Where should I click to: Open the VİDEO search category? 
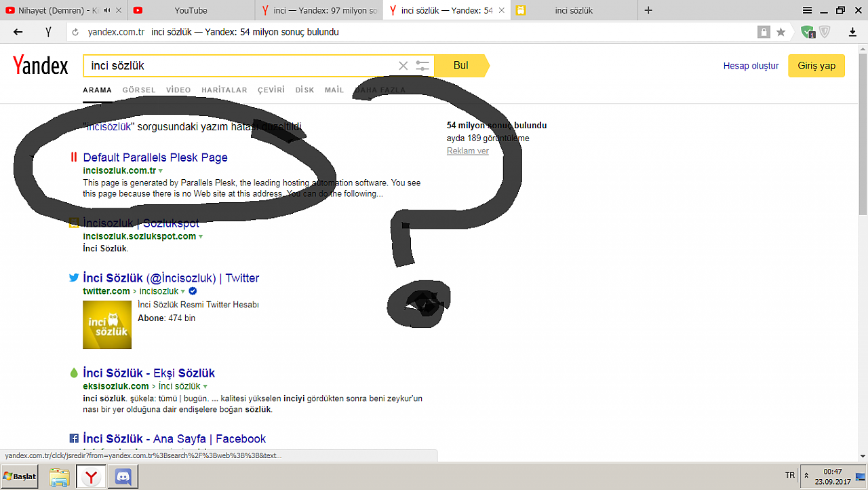tap(178, 90)
